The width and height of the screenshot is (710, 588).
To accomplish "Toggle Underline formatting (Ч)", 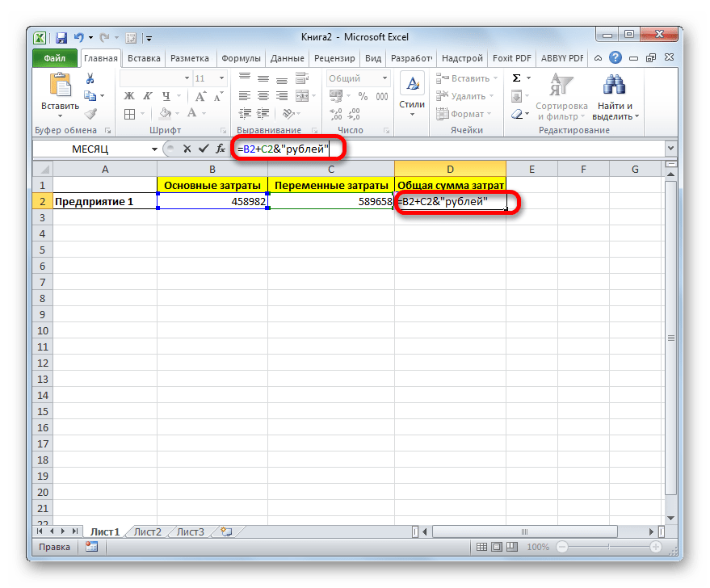I will pyautogui.click(x=166, y=96).
